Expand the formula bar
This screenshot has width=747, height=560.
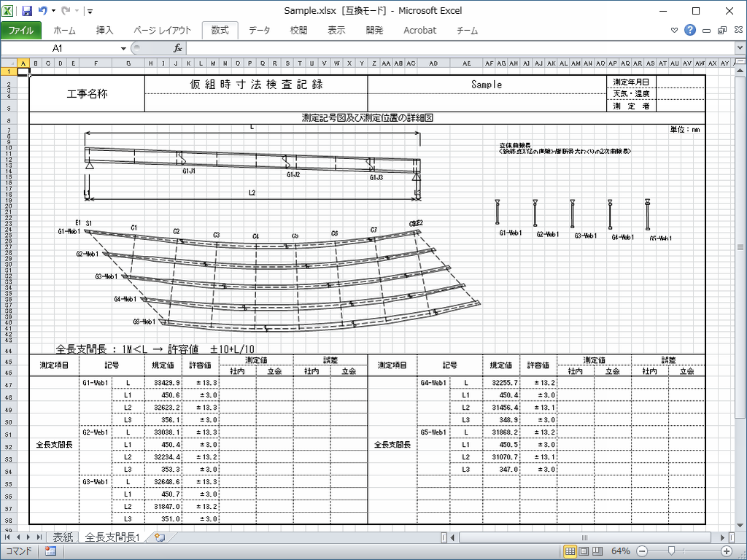pos(740,48)
